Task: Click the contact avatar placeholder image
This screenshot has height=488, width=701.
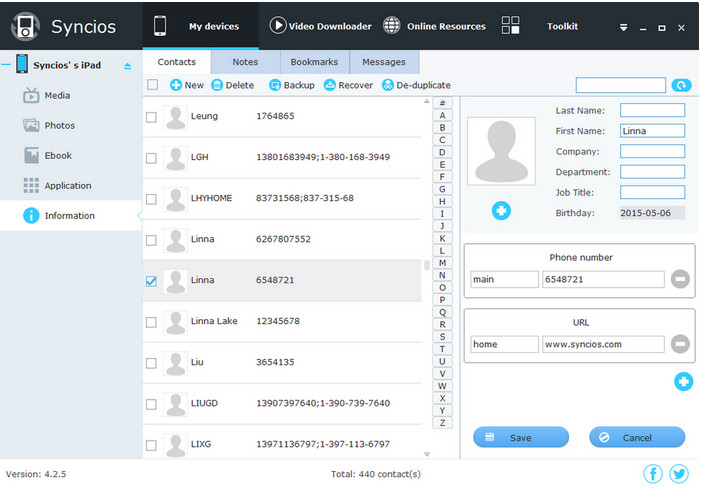Action: click(501, 151)
